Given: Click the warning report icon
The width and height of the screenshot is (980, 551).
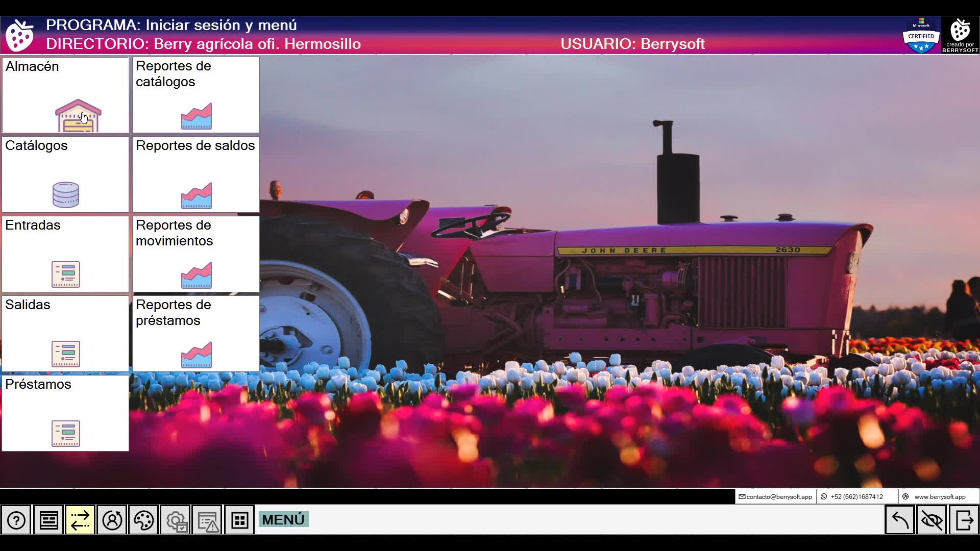Looking at the screenshot, I should [x=207, y=520].
